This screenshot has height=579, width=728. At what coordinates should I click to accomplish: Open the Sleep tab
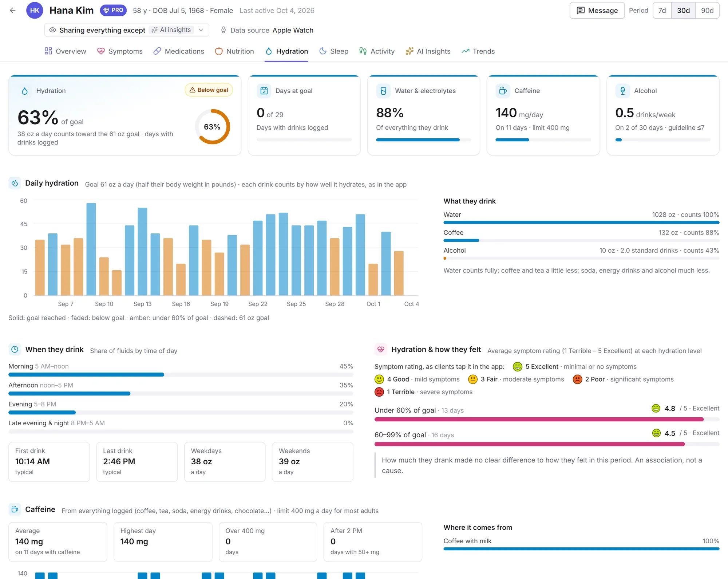(x=334, y=51)
